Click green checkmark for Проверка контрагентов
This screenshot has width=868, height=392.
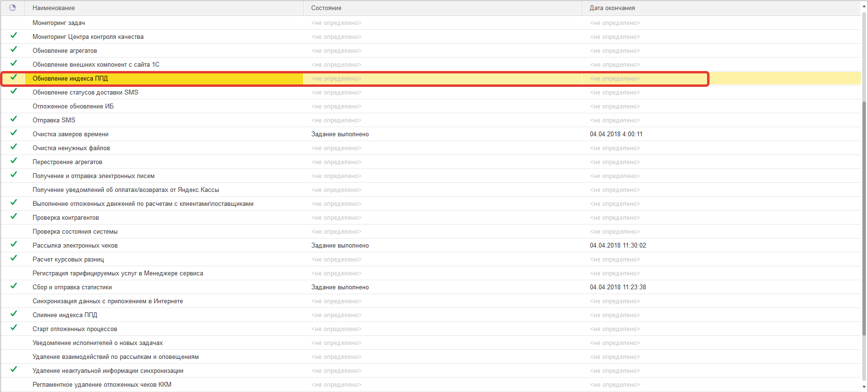click(x=13, y=216)
